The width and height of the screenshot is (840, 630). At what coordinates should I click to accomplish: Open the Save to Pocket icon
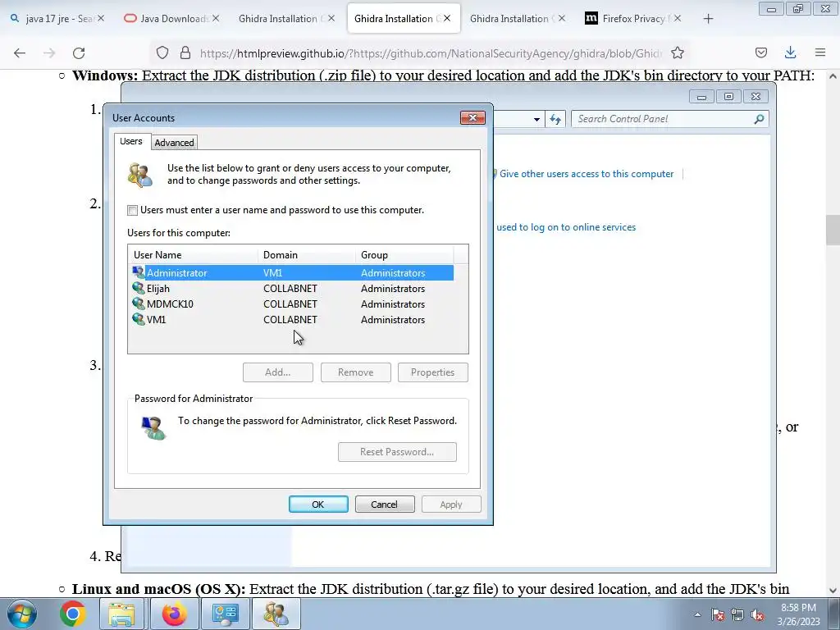click(761, 52)
